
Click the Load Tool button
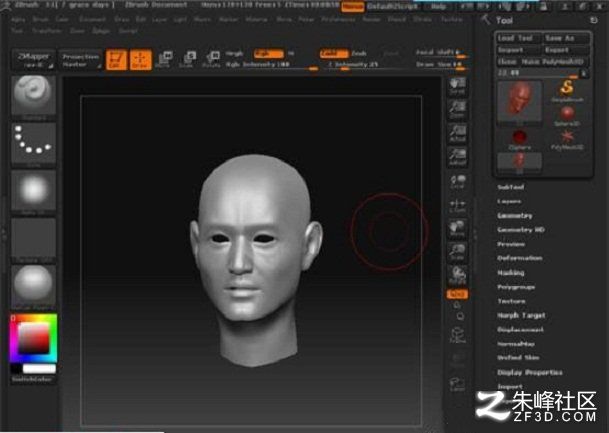tap(518, 38)
